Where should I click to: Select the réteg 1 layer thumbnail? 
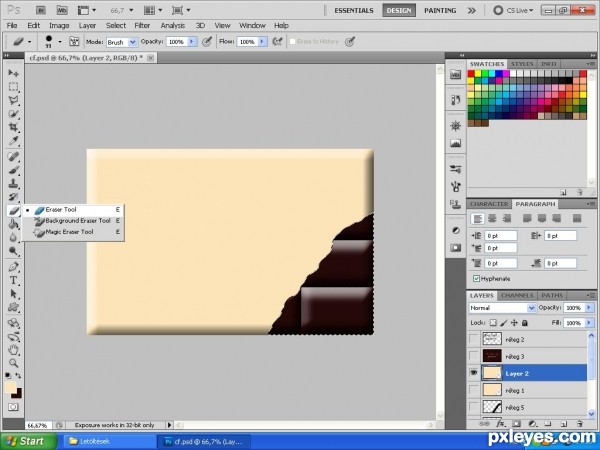point(492,390)
